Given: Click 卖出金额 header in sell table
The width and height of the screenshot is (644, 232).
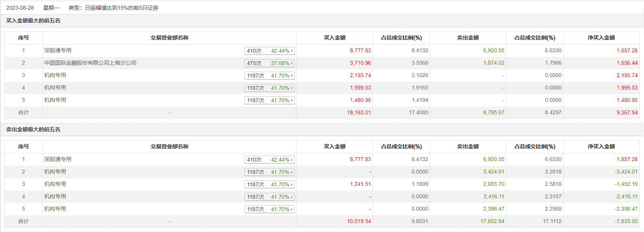Looking at the screenshot, I should tap(468, 146).
